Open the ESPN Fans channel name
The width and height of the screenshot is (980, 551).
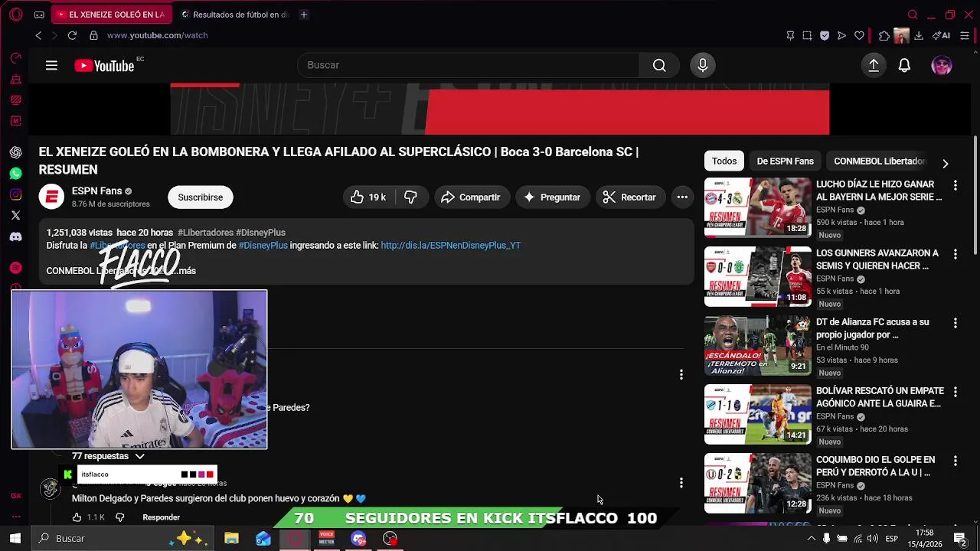click(96, 191)
